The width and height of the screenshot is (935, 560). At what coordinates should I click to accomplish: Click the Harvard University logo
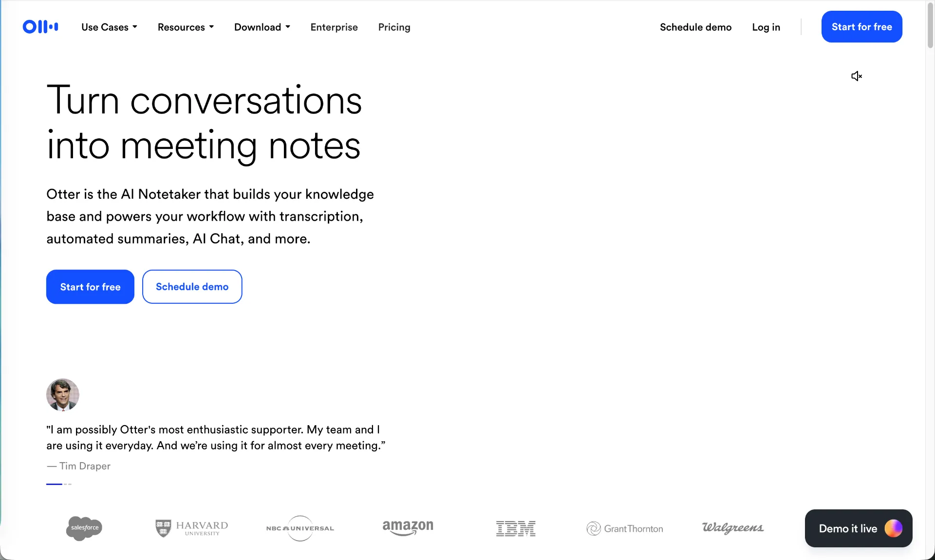pyautogui.click(x=192, y=528)
